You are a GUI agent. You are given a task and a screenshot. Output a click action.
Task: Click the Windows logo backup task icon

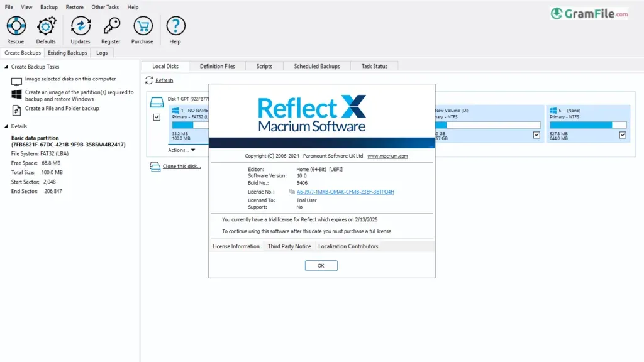(16, 94)
